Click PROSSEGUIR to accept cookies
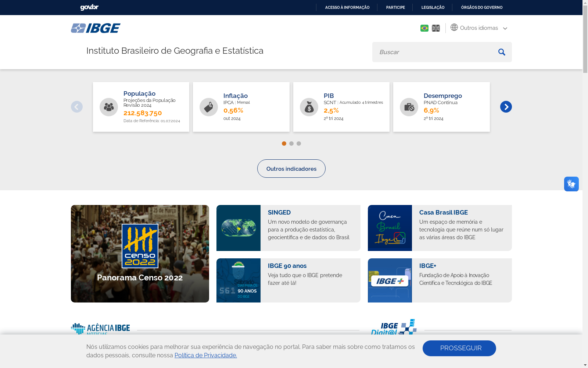 459,348
